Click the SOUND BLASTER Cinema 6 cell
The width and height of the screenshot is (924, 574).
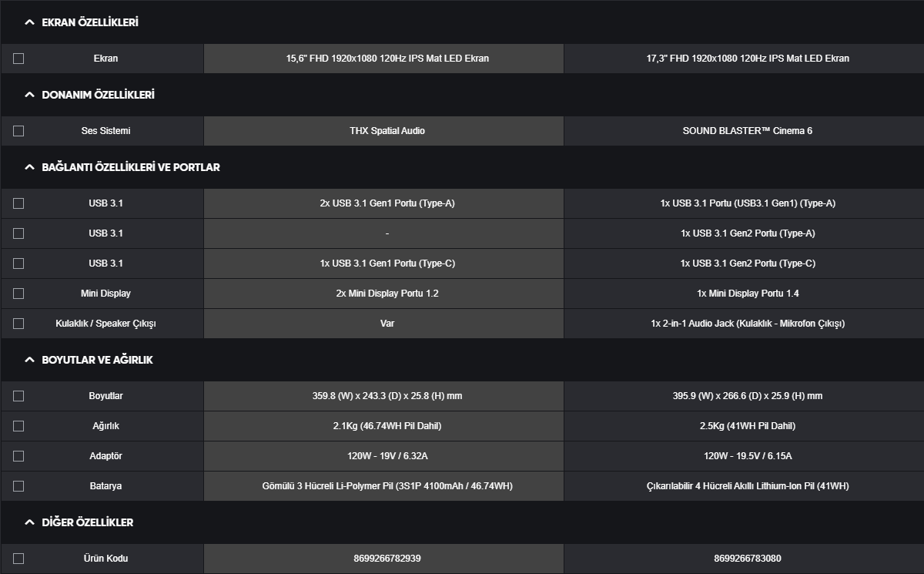pyautogui.click(x=747, y=131)
